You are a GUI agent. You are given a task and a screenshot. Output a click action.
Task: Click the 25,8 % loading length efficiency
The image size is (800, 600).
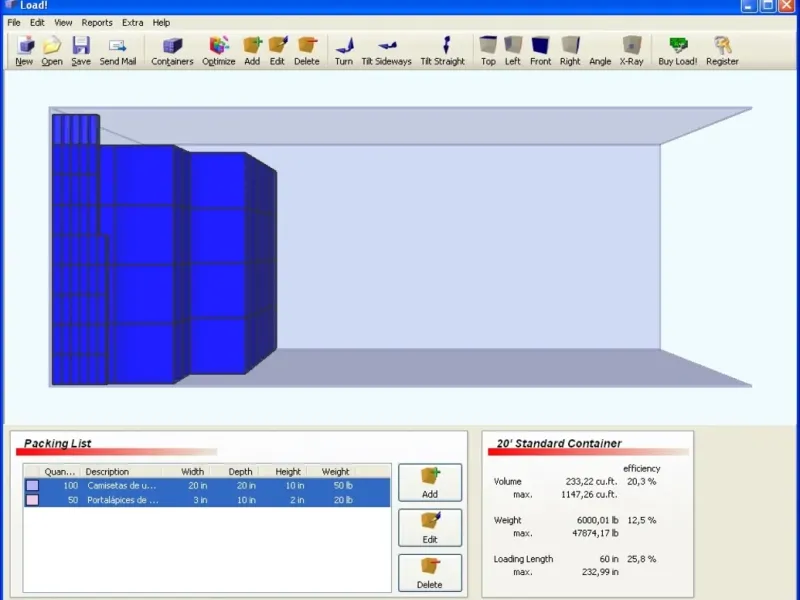(x=641, y=559)
